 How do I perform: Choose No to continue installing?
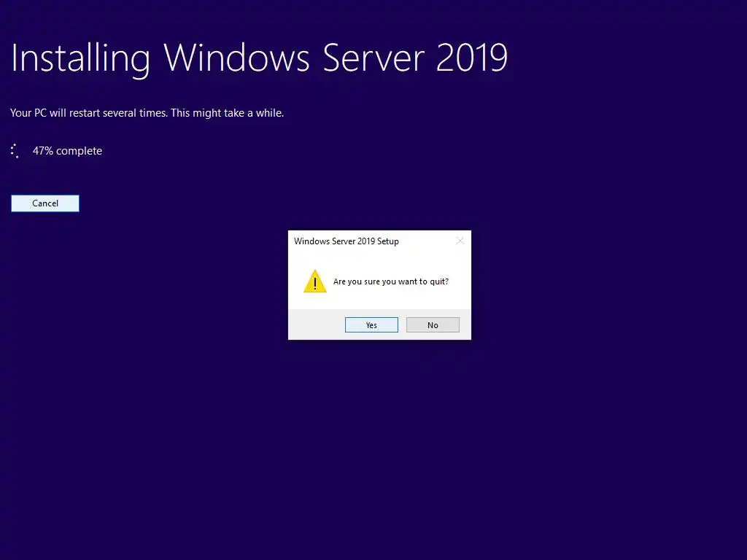433,324
